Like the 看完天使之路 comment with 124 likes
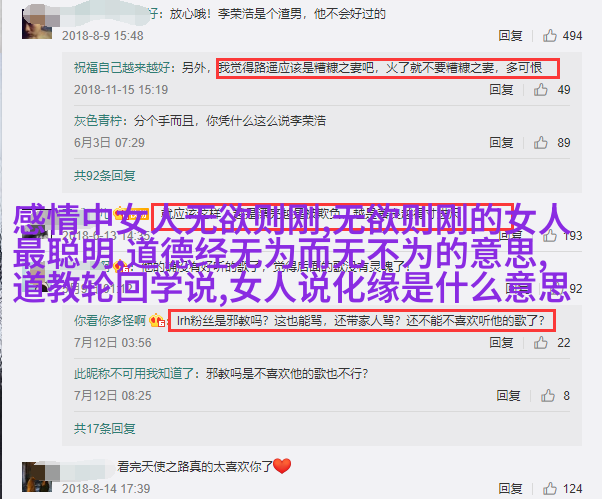 coord(550,488)
